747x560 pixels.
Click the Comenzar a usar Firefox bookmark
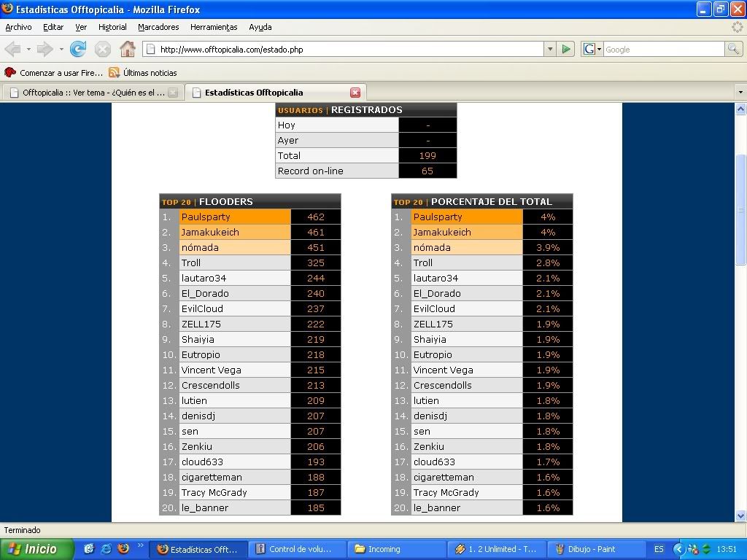[x=54, y=73]
